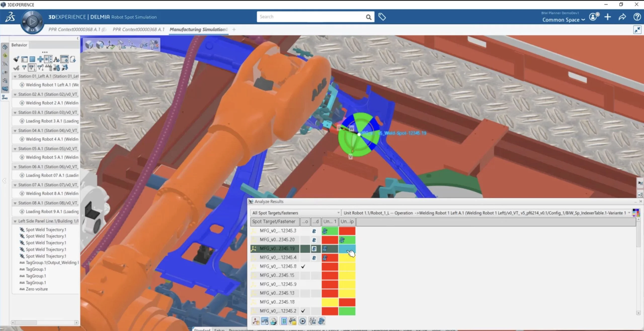
Task: Click the search magnifier button
Action: pyautogui.click(x=368, y=17)
